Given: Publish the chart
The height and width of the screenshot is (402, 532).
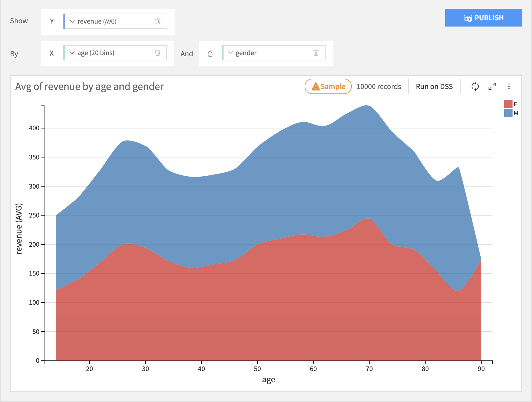Looking at the screenshot, I should pos(484,18).
